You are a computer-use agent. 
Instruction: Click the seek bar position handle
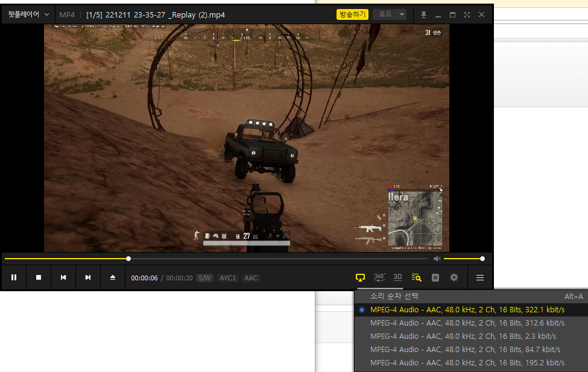[x=128, y=259]
